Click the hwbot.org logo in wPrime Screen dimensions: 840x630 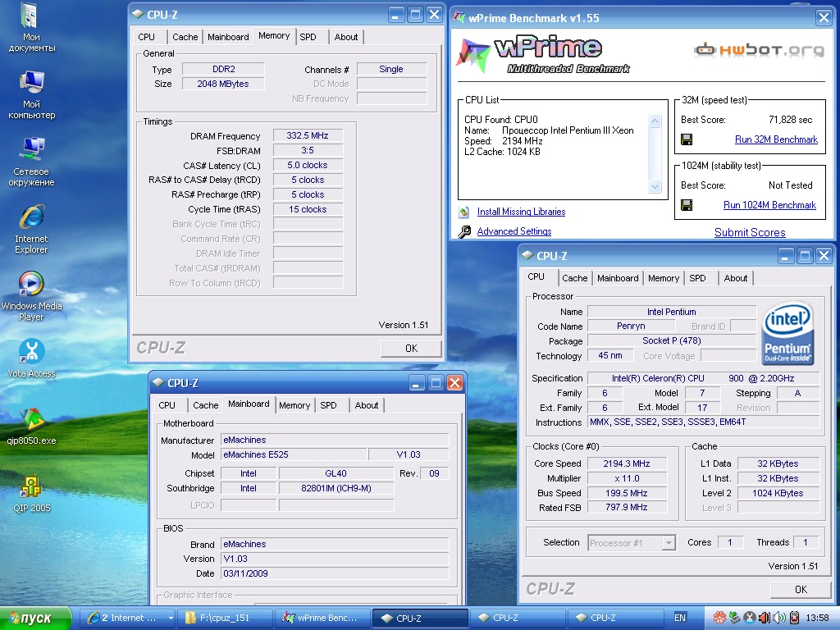pos(759,50)
